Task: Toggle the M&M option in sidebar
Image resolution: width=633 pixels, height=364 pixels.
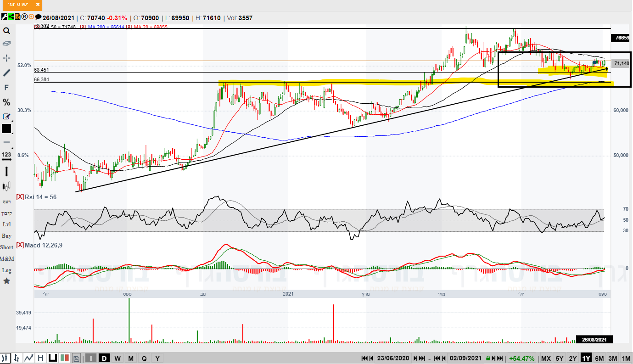Action: click(7, 259)
